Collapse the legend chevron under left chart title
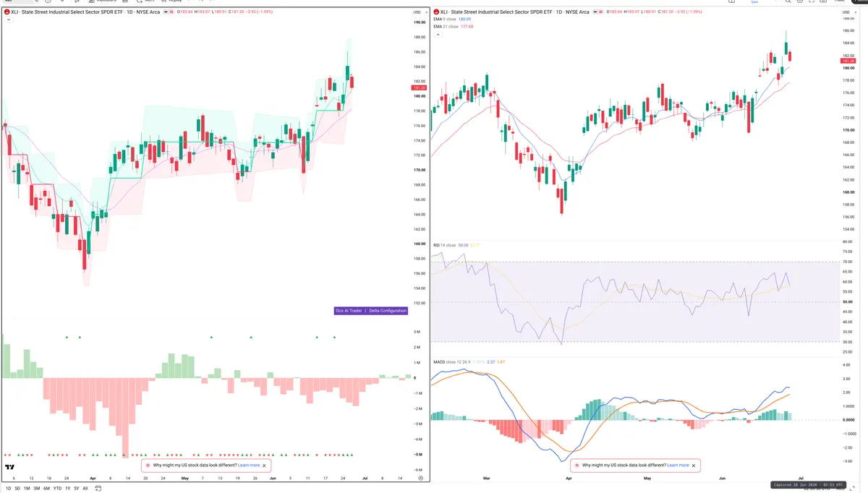Image resolution: width=868 pixels, height=493 pixels. point(7,20)
